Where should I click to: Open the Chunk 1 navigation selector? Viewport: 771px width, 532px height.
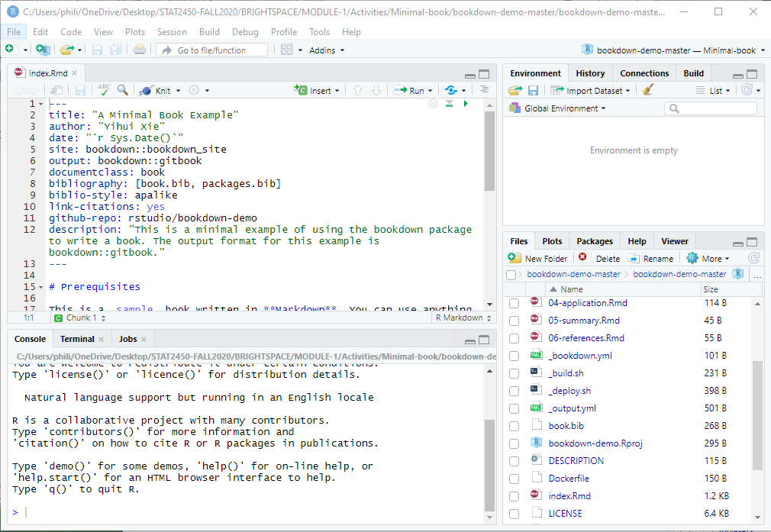(x=79, y=318)
